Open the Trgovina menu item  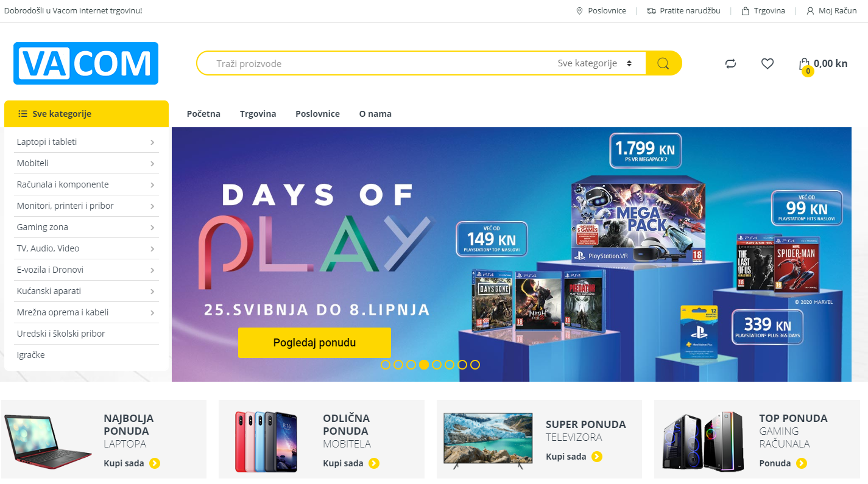258,114
